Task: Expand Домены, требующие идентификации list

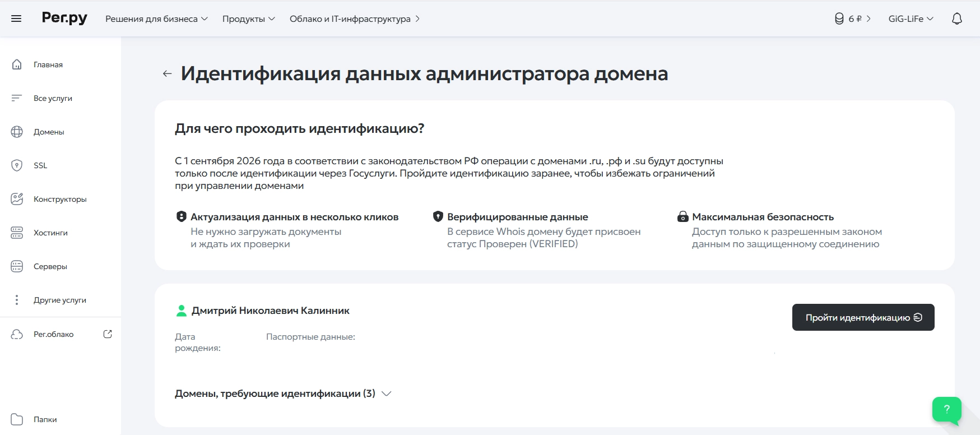Action: [x=282, y=394]
